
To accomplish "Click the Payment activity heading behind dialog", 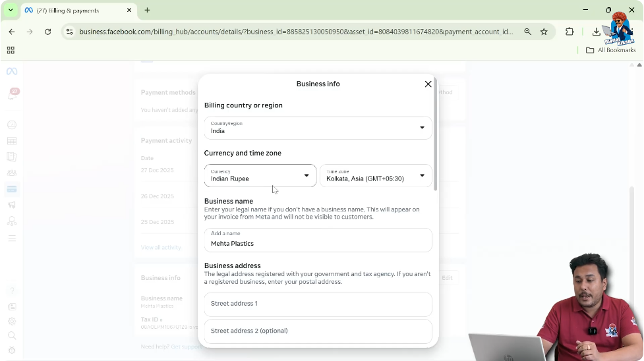I will [x=166, y=140].
